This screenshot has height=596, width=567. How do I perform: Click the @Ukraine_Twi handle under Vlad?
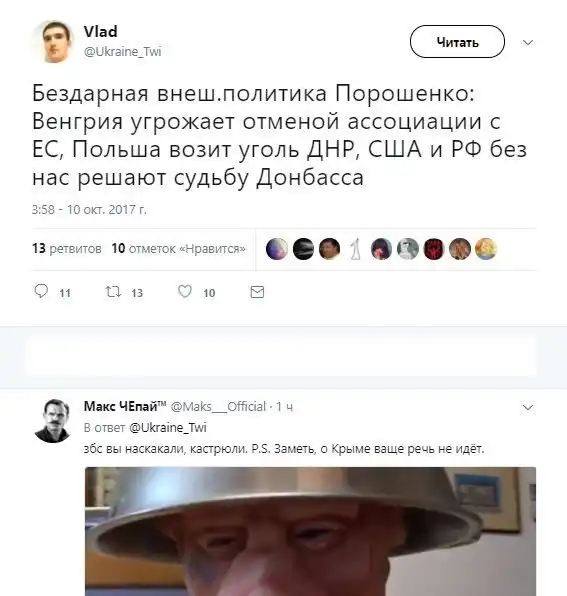[x=123, y=52]
